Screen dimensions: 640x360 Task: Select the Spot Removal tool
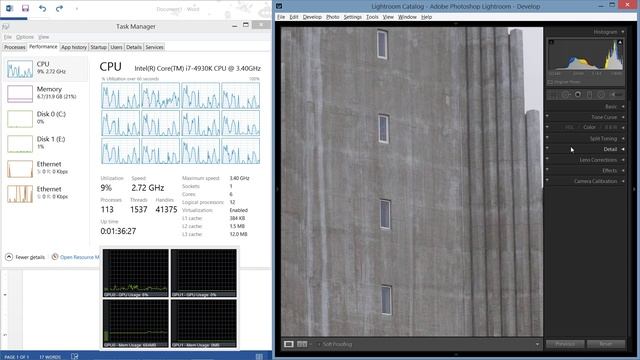click(566, 95)
